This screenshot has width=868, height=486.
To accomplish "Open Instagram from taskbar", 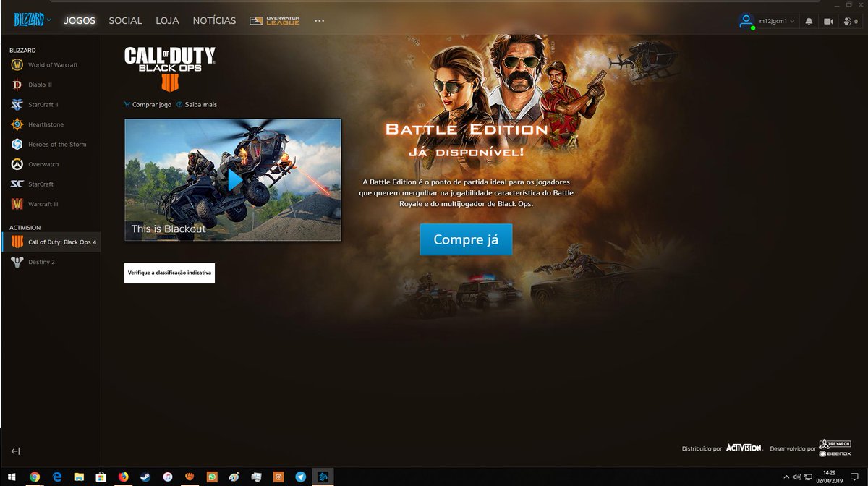I will tap(278, 477).
